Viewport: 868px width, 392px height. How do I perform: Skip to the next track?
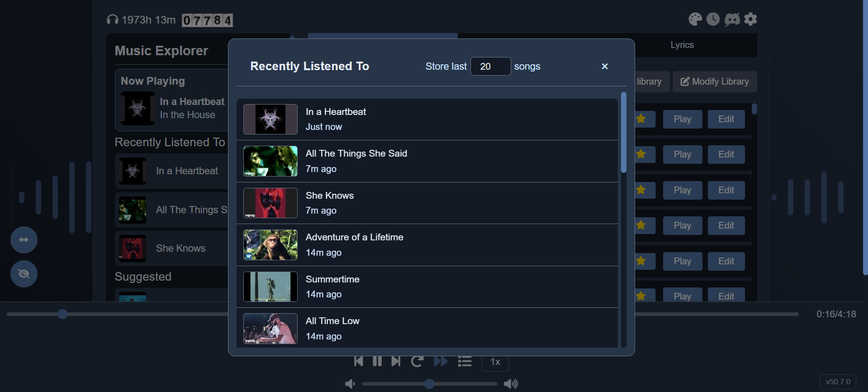pyautogui.click(x=396, y=361)
